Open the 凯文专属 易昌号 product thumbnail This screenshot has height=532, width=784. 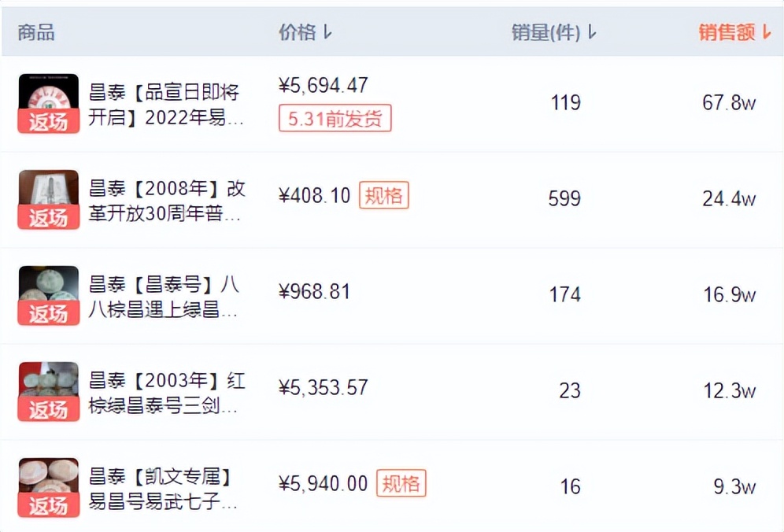tap(49, 487)
